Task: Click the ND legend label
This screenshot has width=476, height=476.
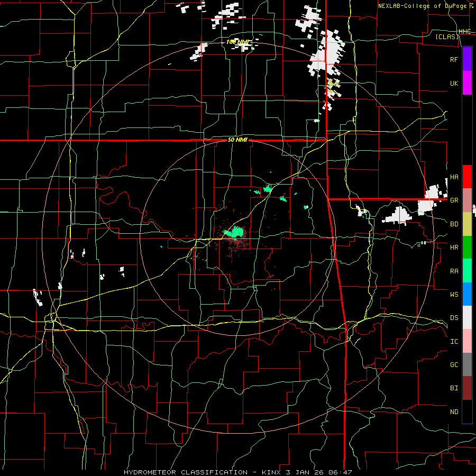Action: pos(454,412)
